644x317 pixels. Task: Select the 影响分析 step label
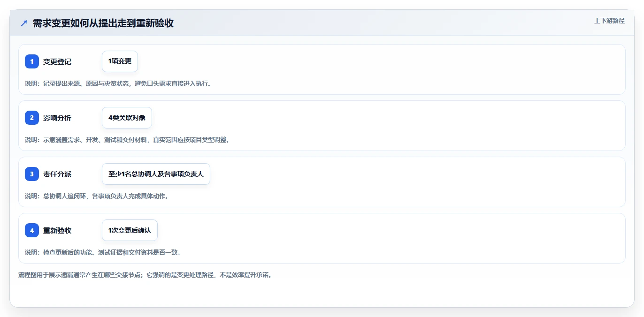pos(57,118)
